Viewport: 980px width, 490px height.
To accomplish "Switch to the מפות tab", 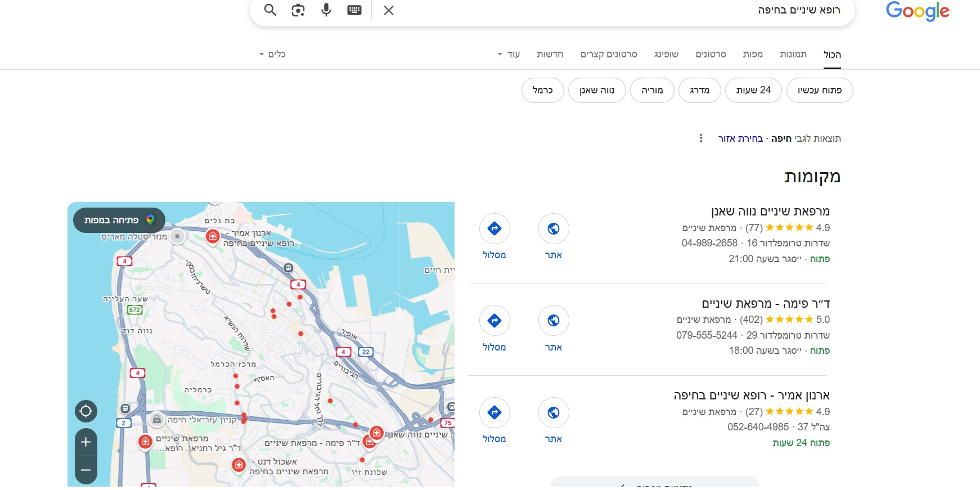I will tap(753, 54).
